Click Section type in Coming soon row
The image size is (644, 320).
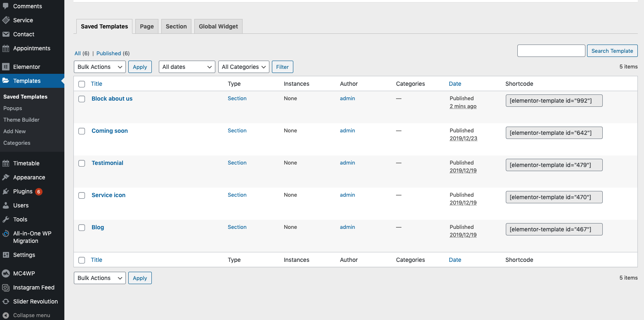pos(237,130)
